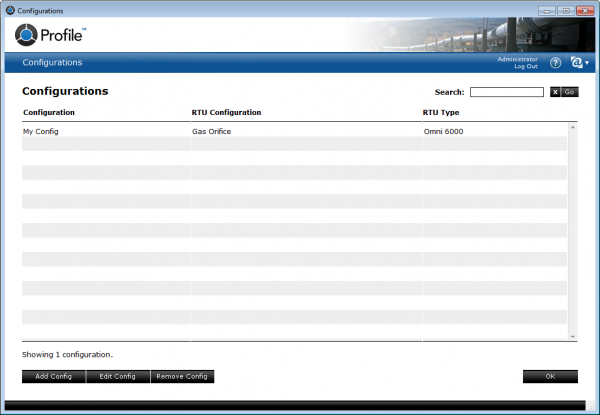The height and width of the screenshot is (415, 600).
Task: Sort by the Configuration column header
Action: [49, 112]
